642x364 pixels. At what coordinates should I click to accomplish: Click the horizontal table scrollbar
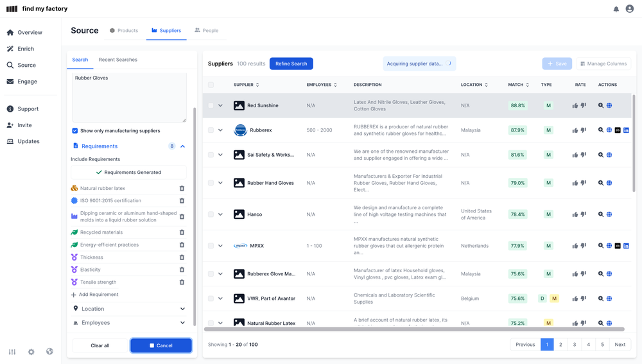[414, 329]
